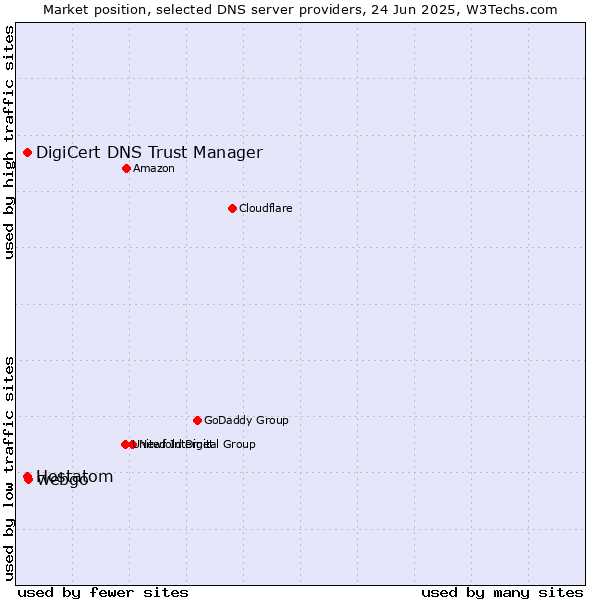Click the 'used by many sites' axis label

[x=502, y=593]
